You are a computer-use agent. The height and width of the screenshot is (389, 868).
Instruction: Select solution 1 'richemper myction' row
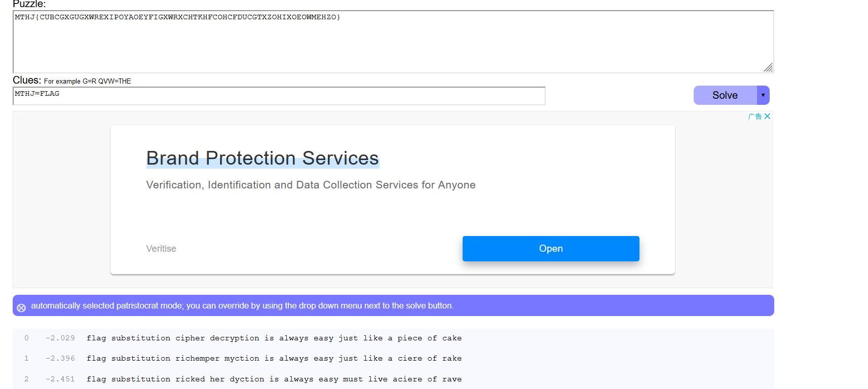click(393, 358)
